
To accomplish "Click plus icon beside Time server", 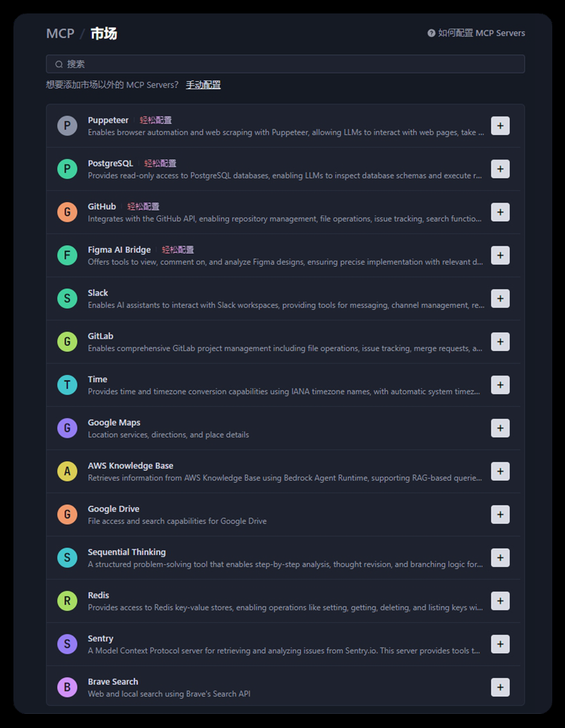I will pyautogui.click(x=500, y=385).
